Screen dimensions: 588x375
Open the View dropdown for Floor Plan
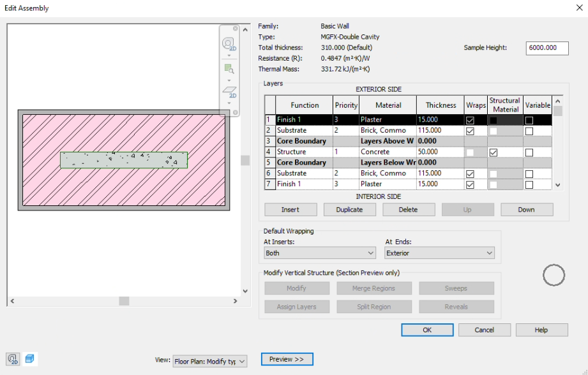209,361
